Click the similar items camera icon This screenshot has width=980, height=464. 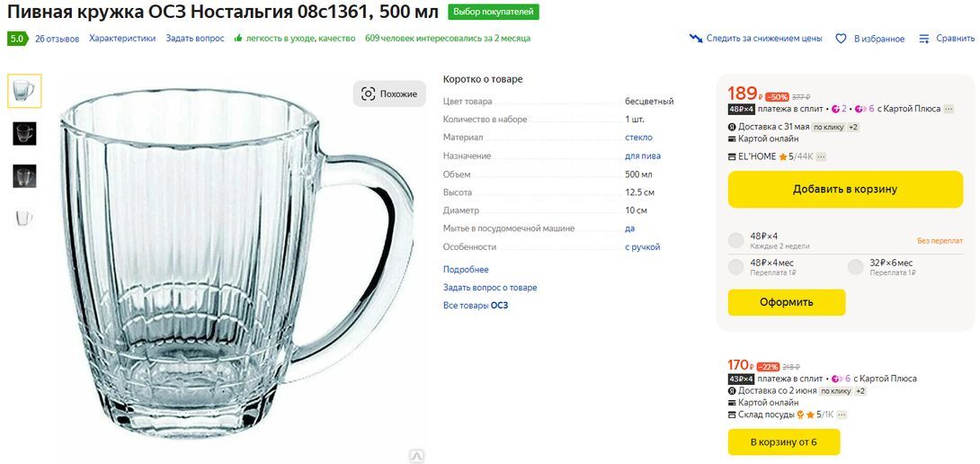click(368, 94)
